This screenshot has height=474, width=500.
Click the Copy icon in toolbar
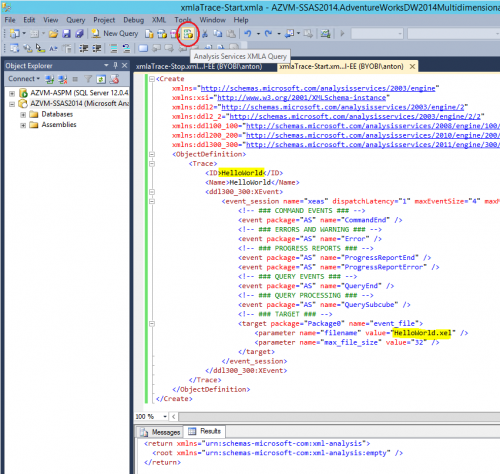point(218,34)
